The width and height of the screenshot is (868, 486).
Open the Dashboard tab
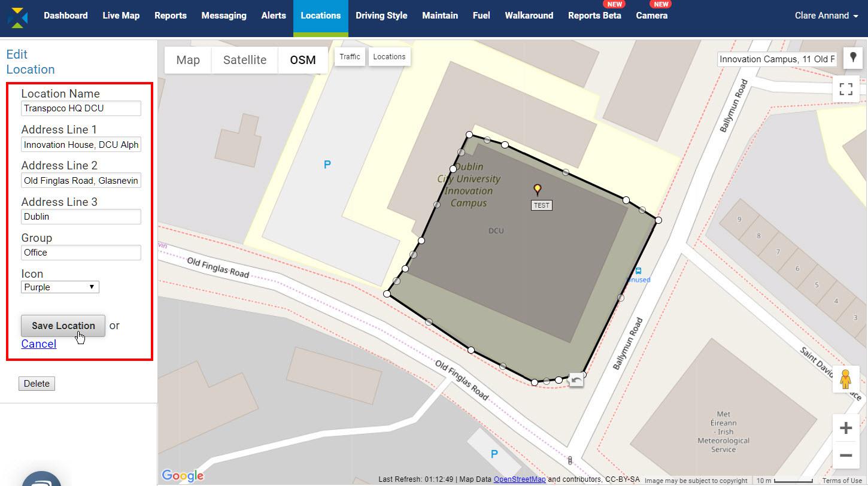pyautogui.click(x=66, y=16)
